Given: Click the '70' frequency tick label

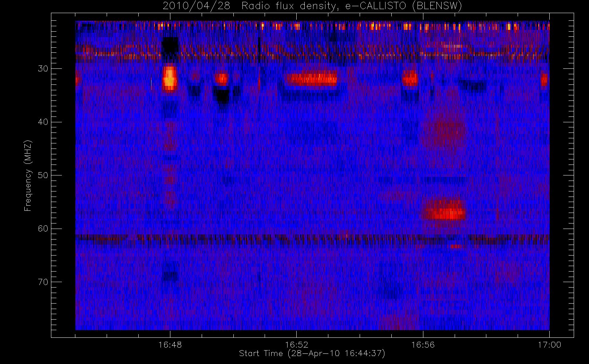Looking at the screenshot, I should (x=43, y=282).
